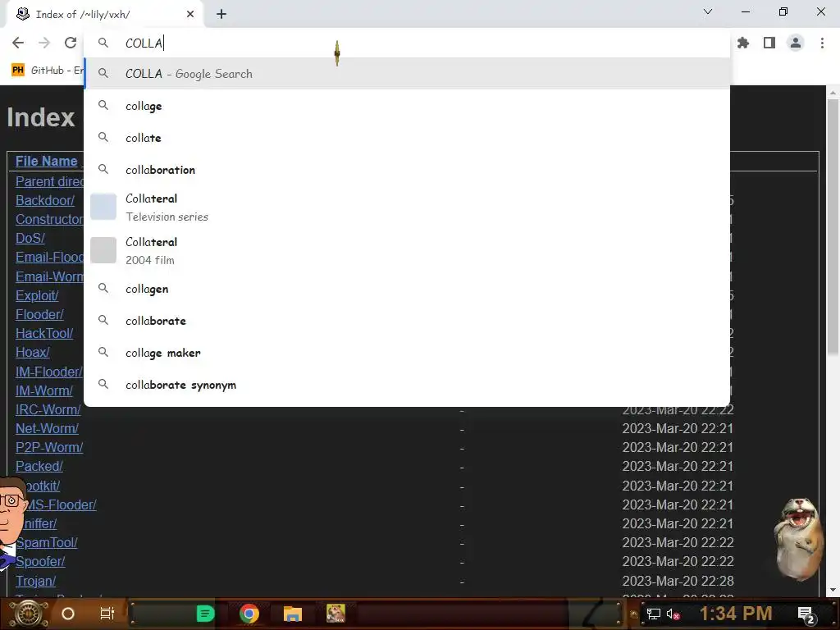The height and width of the screenshot is (630, 840).
Task: Open the DoS/ folder link
Action: 30,238
